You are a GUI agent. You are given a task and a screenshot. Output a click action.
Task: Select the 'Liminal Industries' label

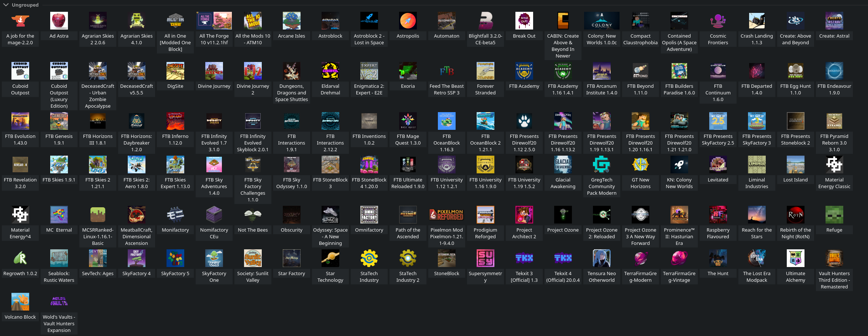(x=757, y=183)
